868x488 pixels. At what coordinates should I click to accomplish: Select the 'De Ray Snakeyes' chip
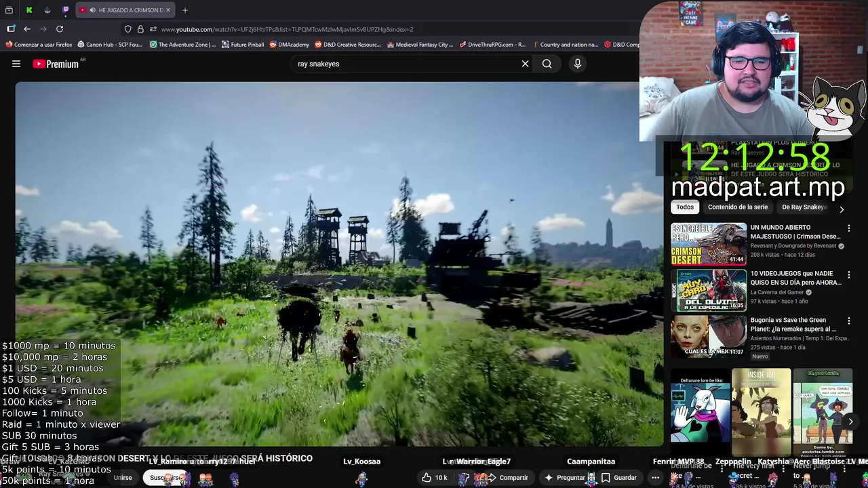coord(804,207)
